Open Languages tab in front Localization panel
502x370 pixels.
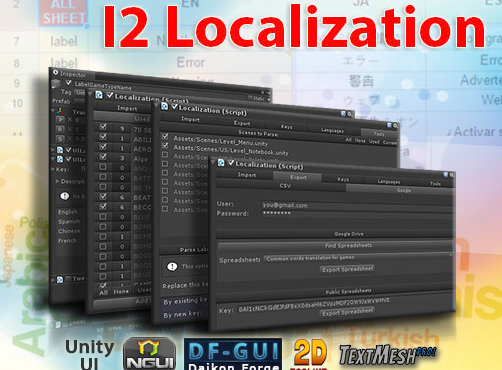click(388, 182)
